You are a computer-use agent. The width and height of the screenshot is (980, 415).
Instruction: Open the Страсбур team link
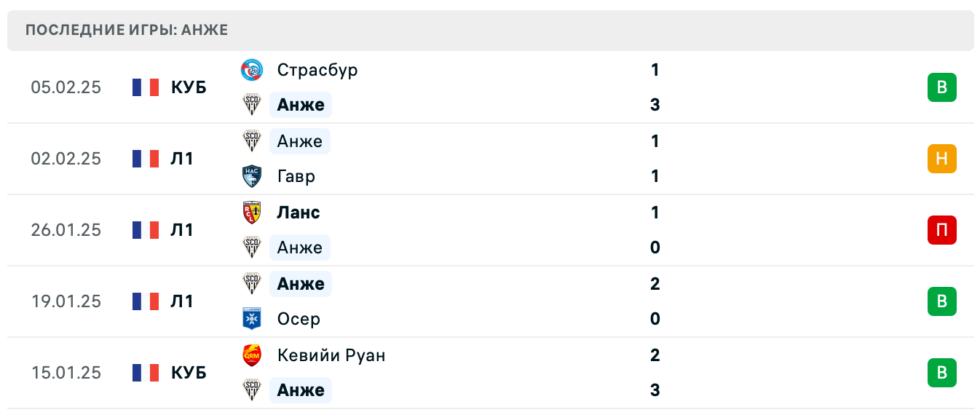[x=317, y=70]
